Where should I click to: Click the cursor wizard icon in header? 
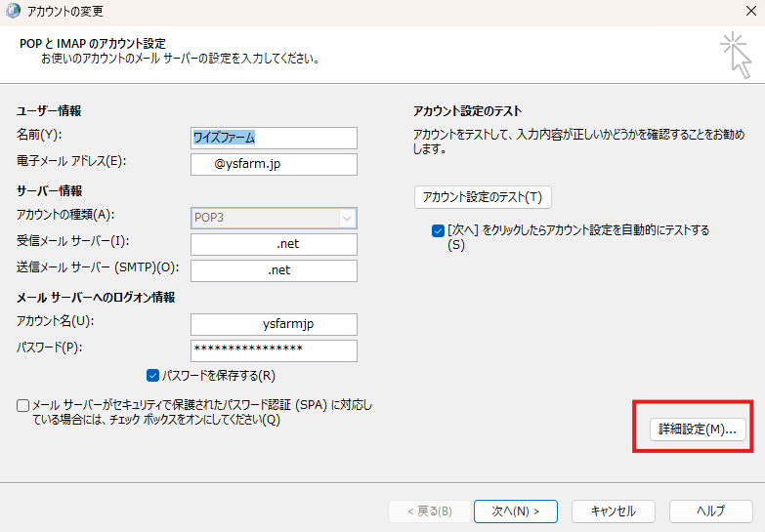(x=734, y=53)
